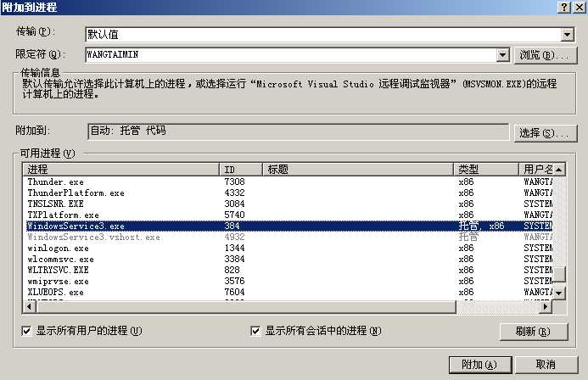The image size is (588, 380).
Task: Click the 取消 button
Action: coord(546,365)
